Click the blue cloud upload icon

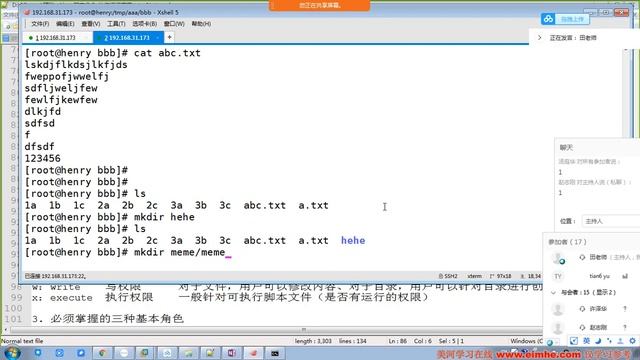coord(548,19)
